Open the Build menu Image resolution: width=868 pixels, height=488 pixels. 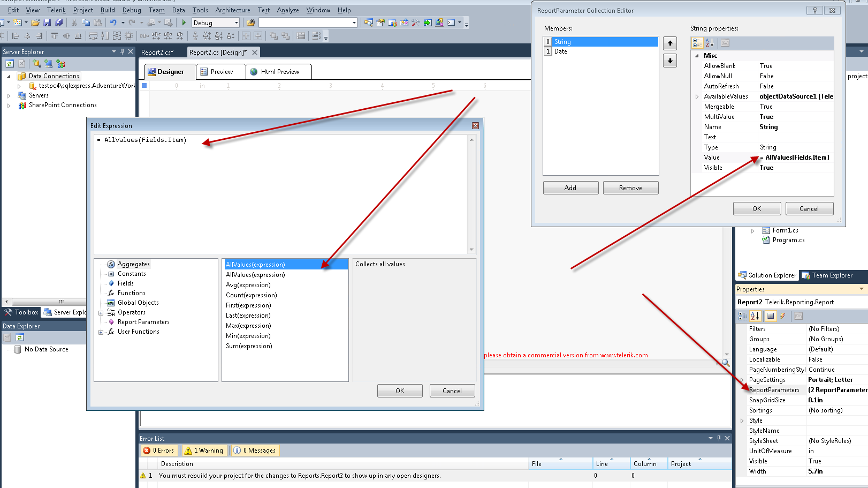[108, 10]
